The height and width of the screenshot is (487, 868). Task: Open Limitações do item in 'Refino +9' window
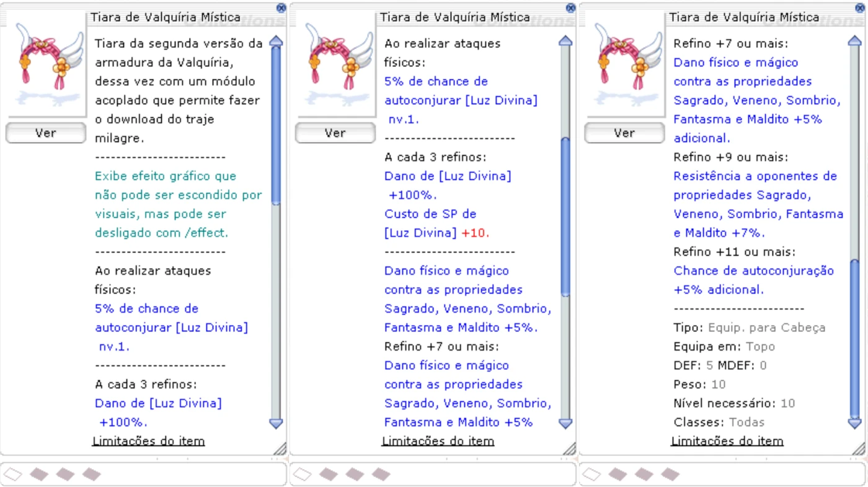(x=727, y=441)
